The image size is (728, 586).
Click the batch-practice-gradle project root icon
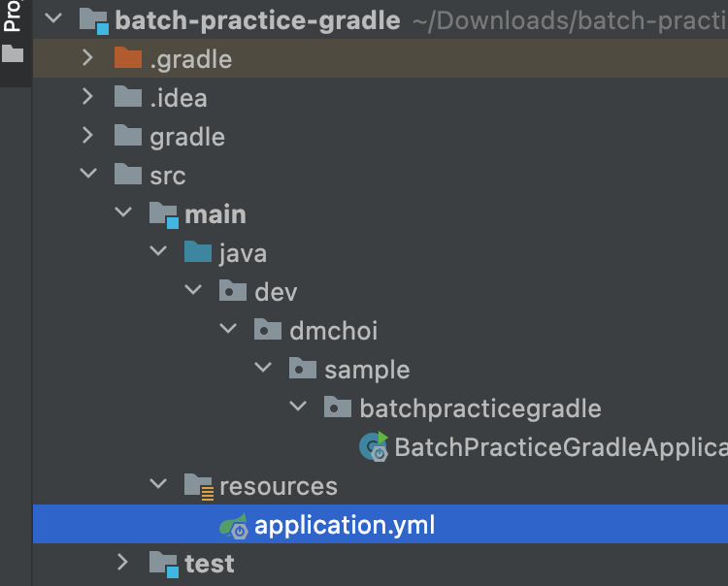93,19
